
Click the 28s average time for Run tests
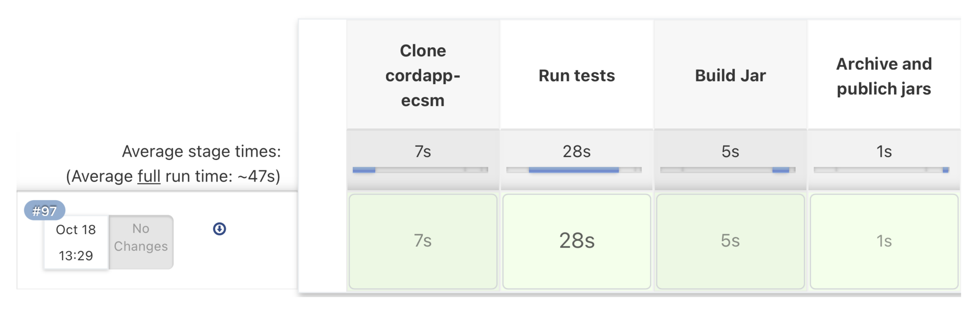(576, 152)
